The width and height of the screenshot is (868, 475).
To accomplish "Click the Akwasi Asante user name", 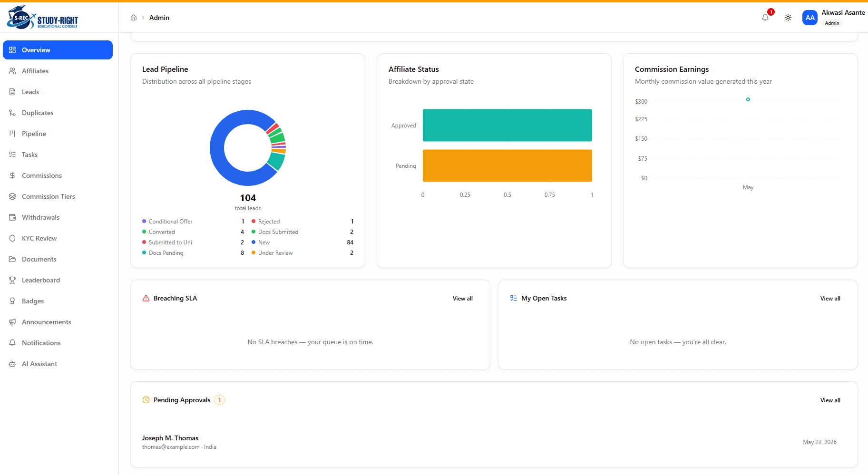I will [843, 13].
